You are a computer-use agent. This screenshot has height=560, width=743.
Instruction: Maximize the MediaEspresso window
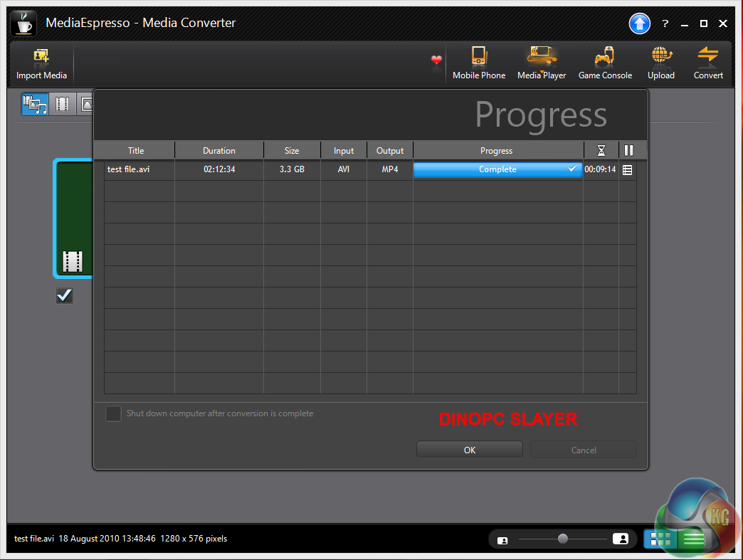704,23
